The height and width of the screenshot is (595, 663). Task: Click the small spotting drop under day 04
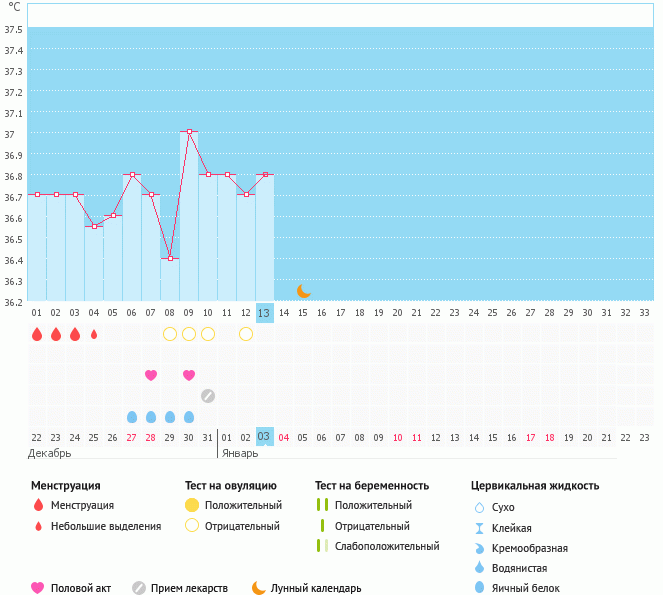(x=94, y=334)
